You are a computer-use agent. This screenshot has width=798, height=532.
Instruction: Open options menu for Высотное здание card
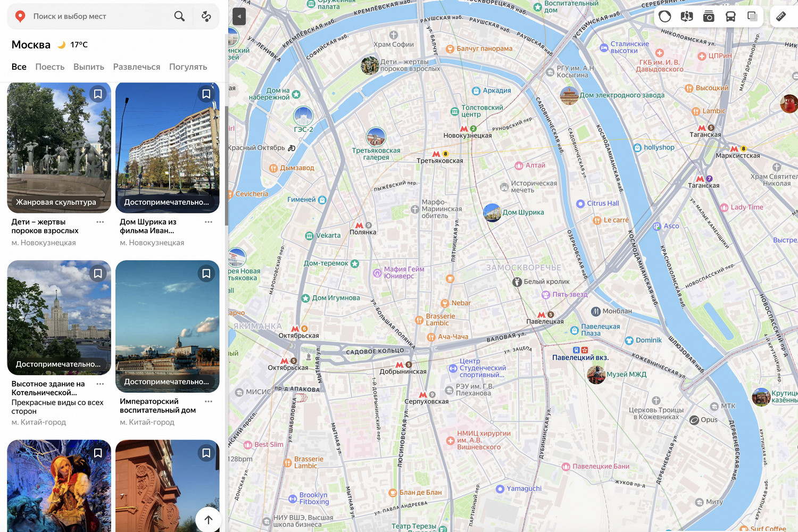(100, 384)
